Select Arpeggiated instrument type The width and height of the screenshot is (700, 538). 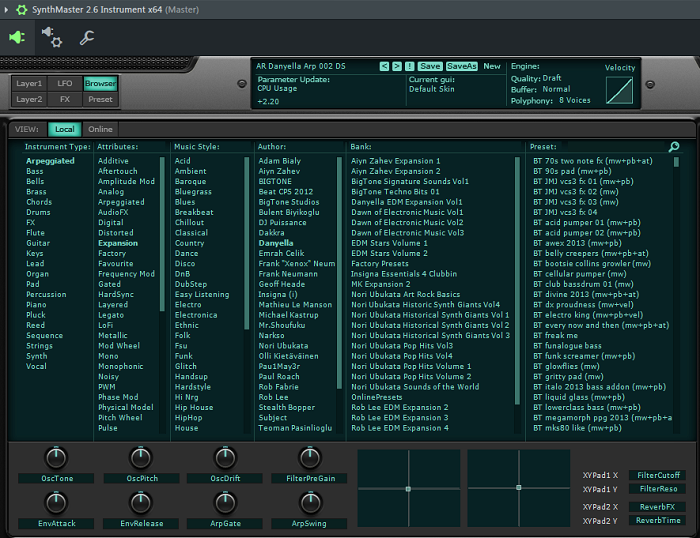tap(50, 161)
